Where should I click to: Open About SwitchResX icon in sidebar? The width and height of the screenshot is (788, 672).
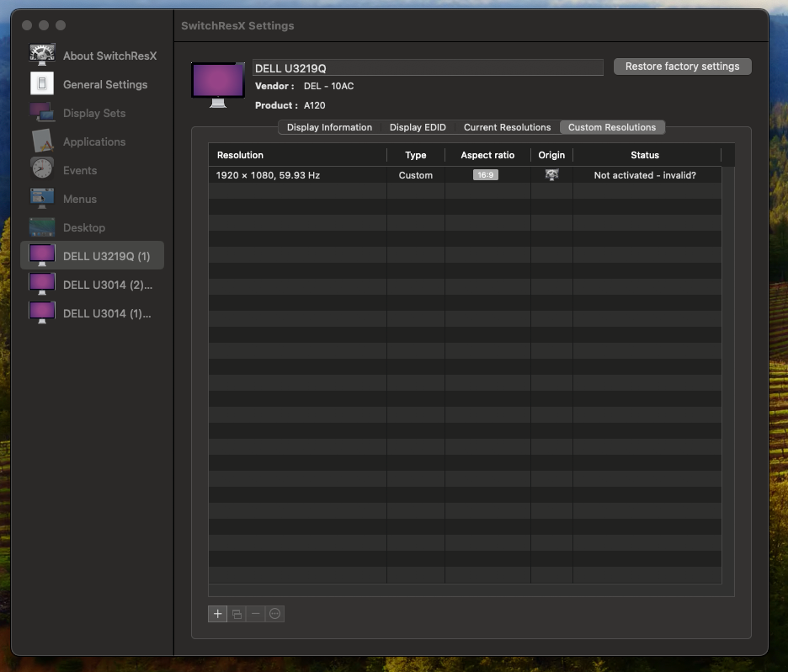42,55
